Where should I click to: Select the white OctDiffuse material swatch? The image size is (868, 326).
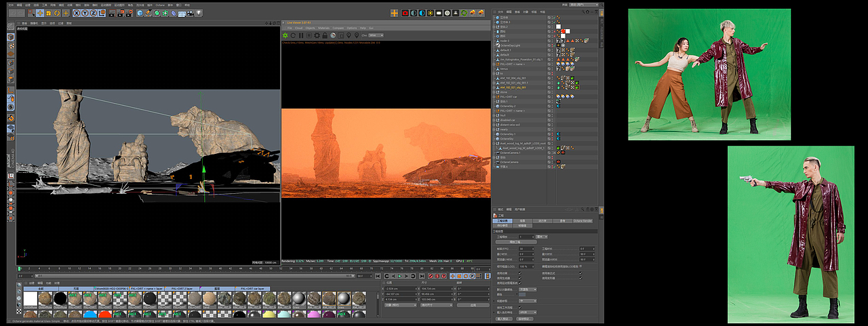click(31, 299)
